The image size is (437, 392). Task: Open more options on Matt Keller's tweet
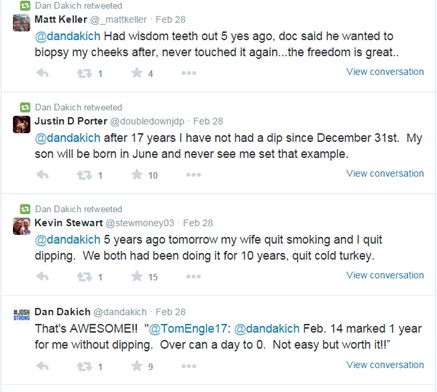point(189,73)
